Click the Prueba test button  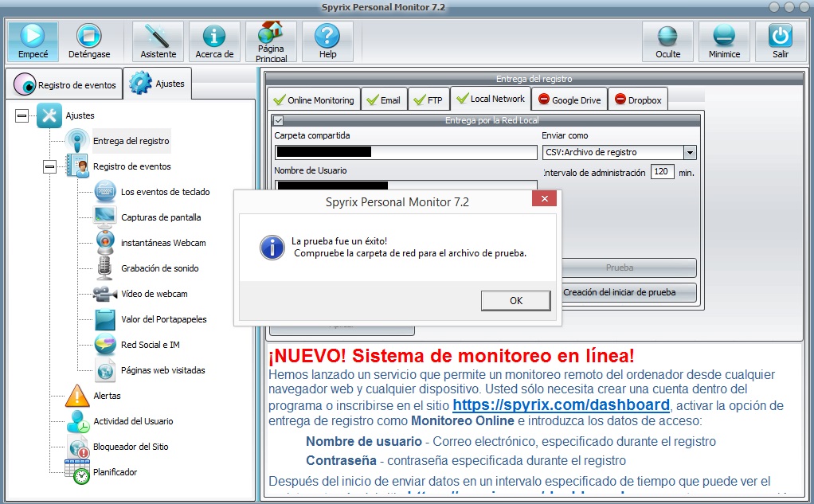628,268
